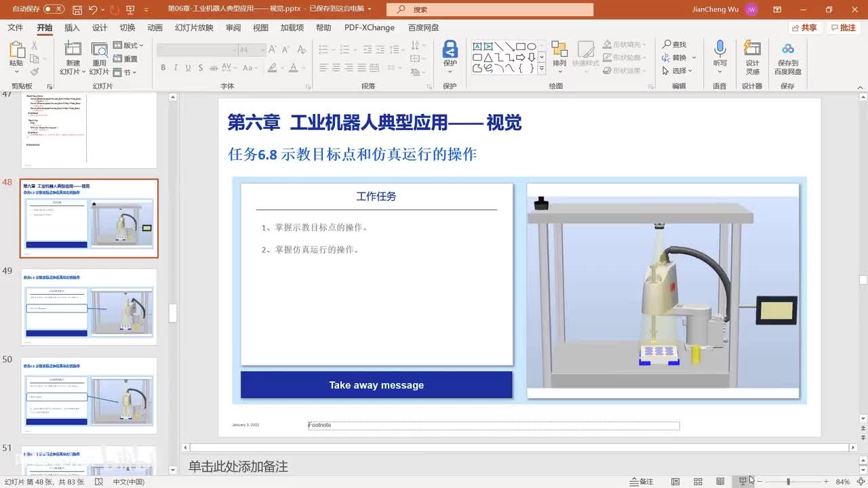Switch to the 切换 (Transitions) tab

pyautogui.click(x=127, y=28)
